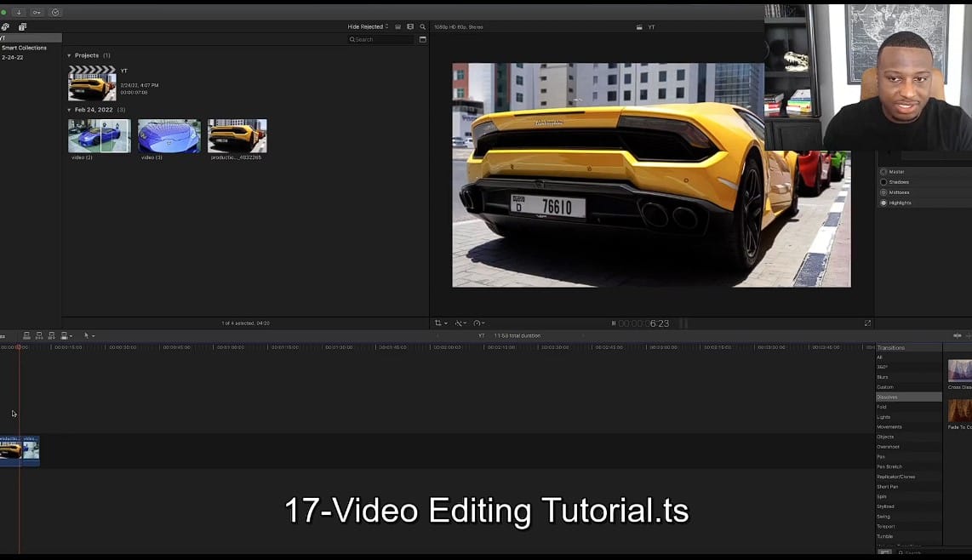Click the Timeline Index icon
972x560 pixels.
tap(3, 334)
